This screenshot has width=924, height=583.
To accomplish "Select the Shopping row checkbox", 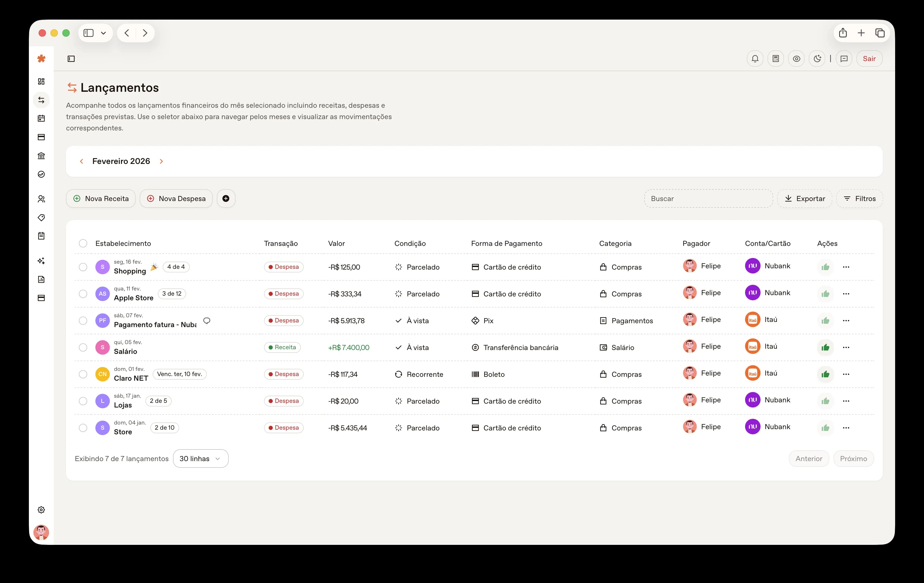I will tap(83, 267).
